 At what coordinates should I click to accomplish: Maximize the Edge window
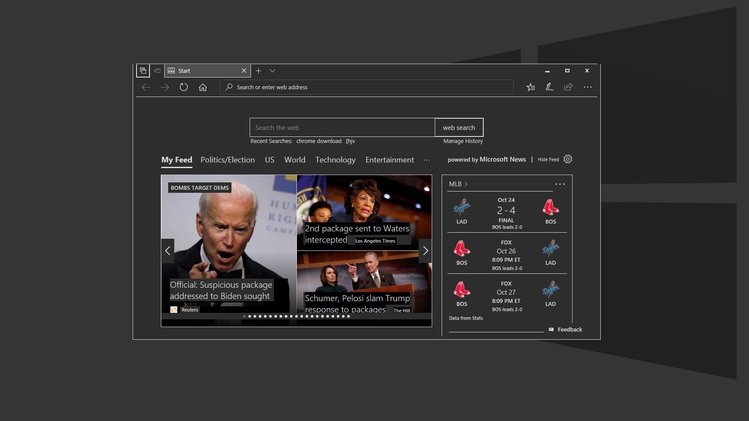(567, 71)
